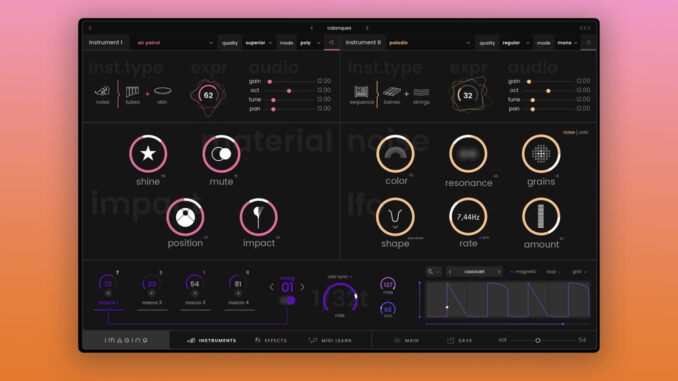The image size is (678, 381).
Task: Open the instrument I mode dropdown "poly"
Action: pos(310,43)
